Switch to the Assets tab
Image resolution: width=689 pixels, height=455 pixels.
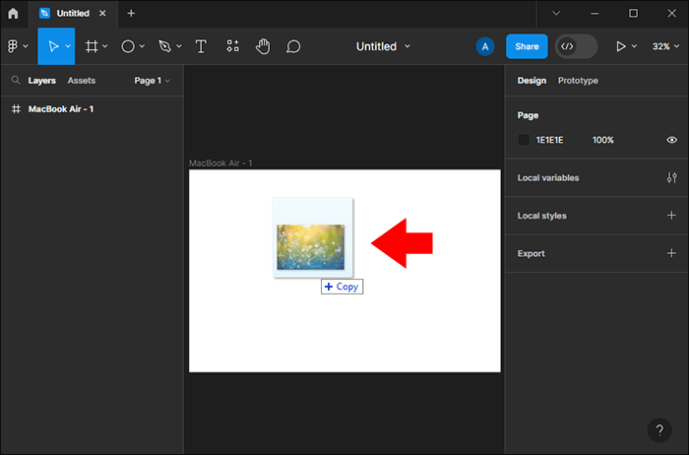(x=81, y=80)
